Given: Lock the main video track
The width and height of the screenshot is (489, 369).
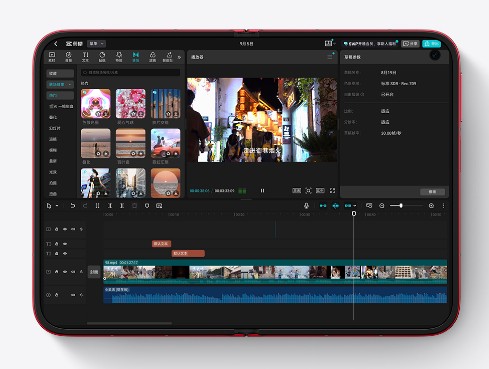Looking at the screenshot, I should click(x=56, y=272).
